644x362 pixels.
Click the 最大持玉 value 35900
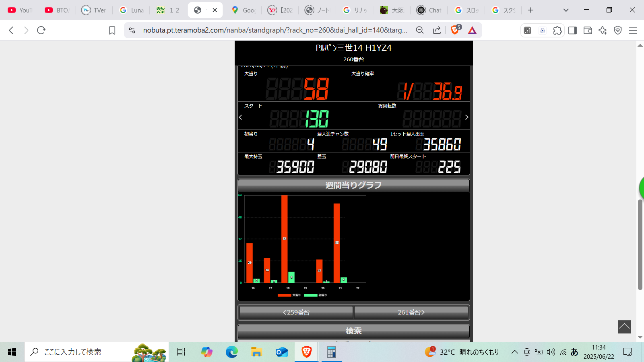295,167
